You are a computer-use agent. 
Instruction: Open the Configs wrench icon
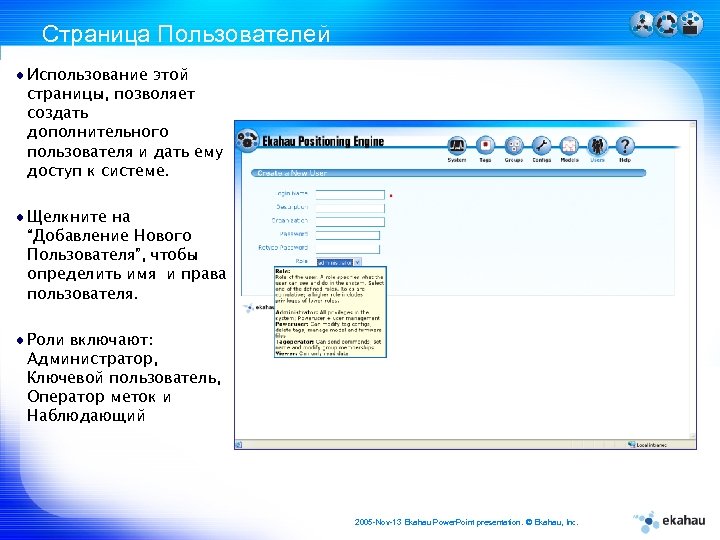(541, 146)
